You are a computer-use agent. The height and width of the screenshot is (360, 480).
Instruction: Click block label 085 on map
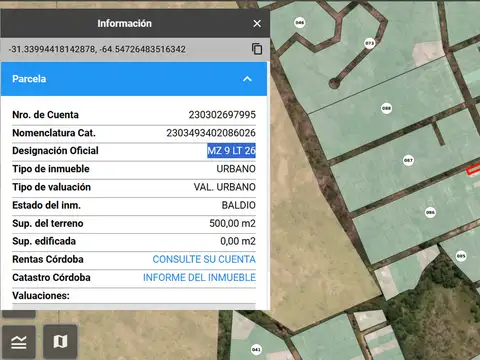[461, 256]
